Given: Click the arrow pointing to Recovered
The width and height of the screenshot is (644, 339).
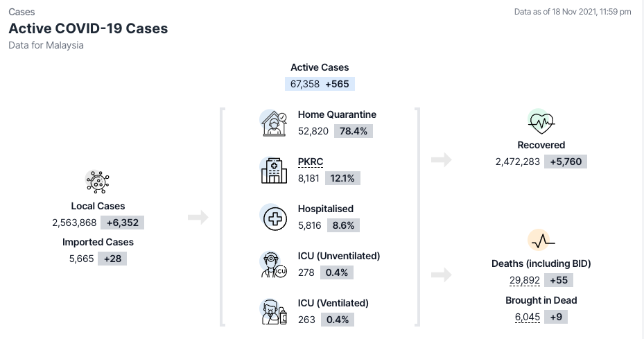Looking at the screenshot, I should tap(441, 161).
